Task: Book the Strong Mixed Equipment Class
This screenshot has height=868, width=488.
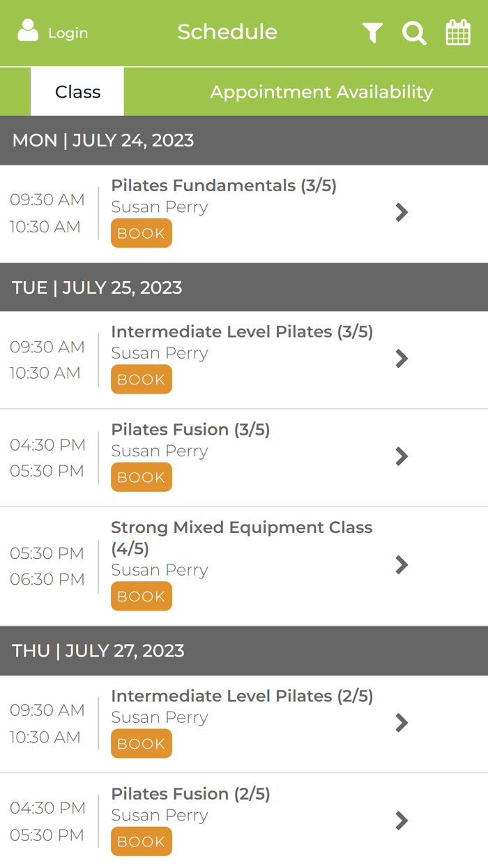Action: [x=141, y=596]
